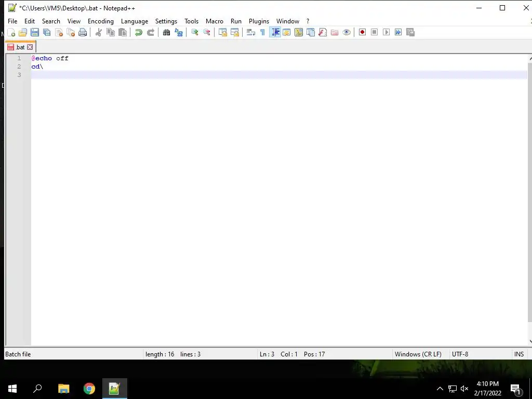Open the Macro menu
The image size is (532, 399).
[x=215, y=21]
